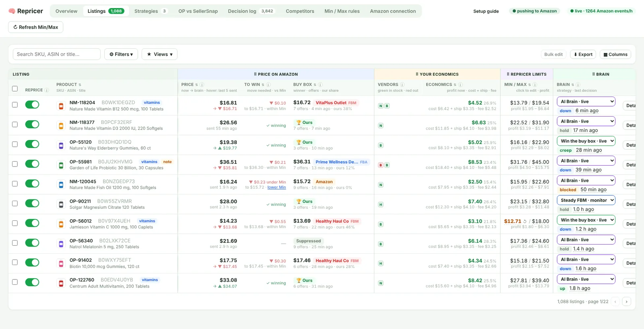This screenshot has height=329, width=644.
Task: Click the red B vendor badge for OP-55981
Action: [x=380, y=165]
